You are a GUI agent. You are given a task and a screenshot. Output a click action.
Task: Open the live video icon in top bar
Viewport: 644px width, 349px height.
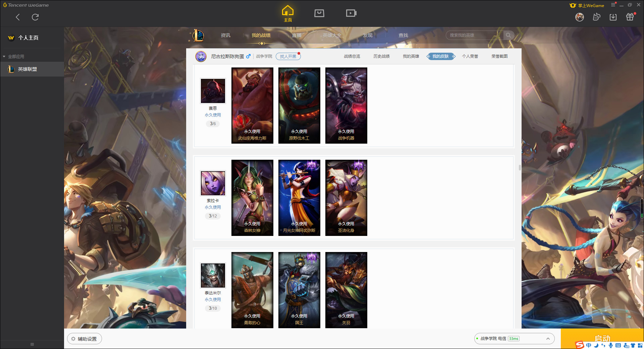351,13
